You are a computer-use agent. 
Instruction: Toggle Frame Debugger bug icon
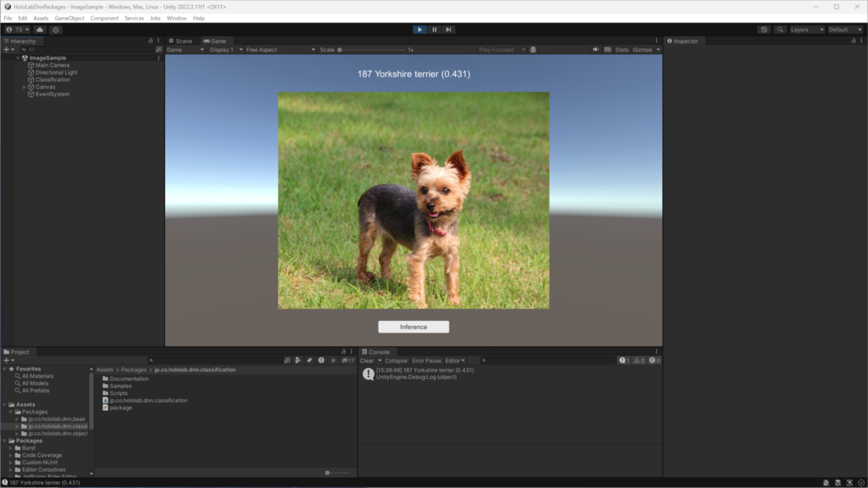533,50
